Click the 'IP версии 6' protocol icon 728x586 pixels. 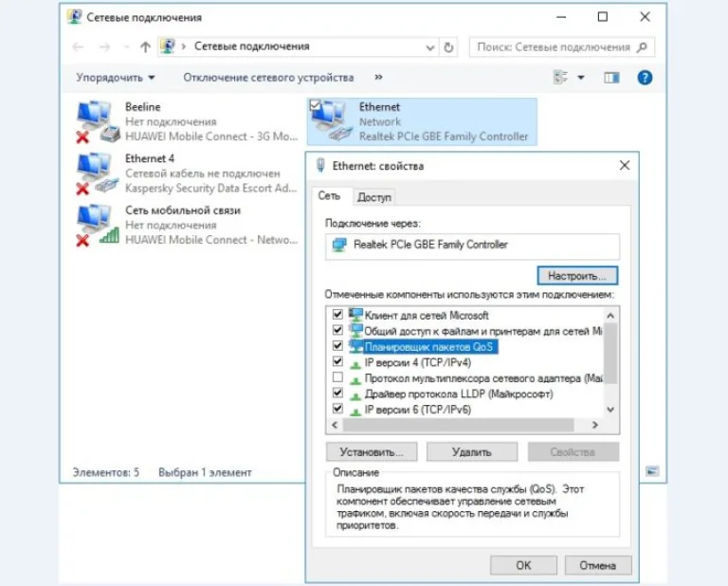coord(355,410)
